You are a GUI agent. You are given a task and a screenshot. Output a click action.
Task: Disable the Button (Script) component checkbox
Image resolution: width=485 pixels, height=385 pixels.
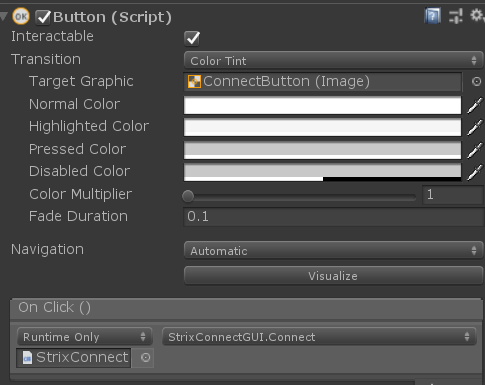43,17
